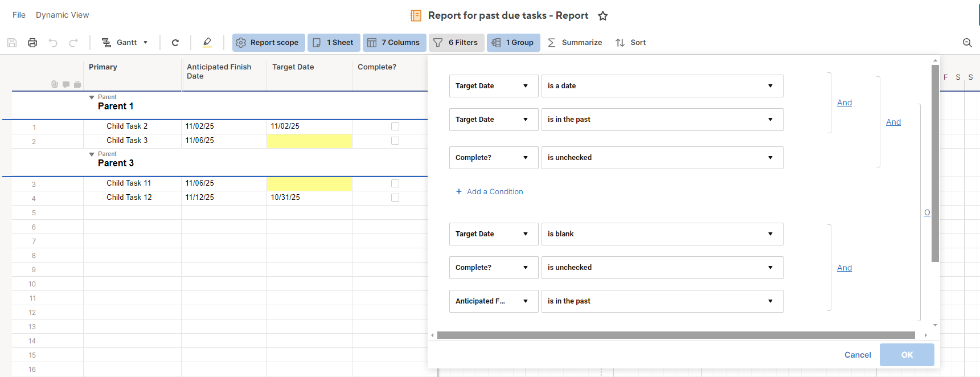Click the filter panel horizontal scrollbar

pyautogui.click(x=675, y=335)
